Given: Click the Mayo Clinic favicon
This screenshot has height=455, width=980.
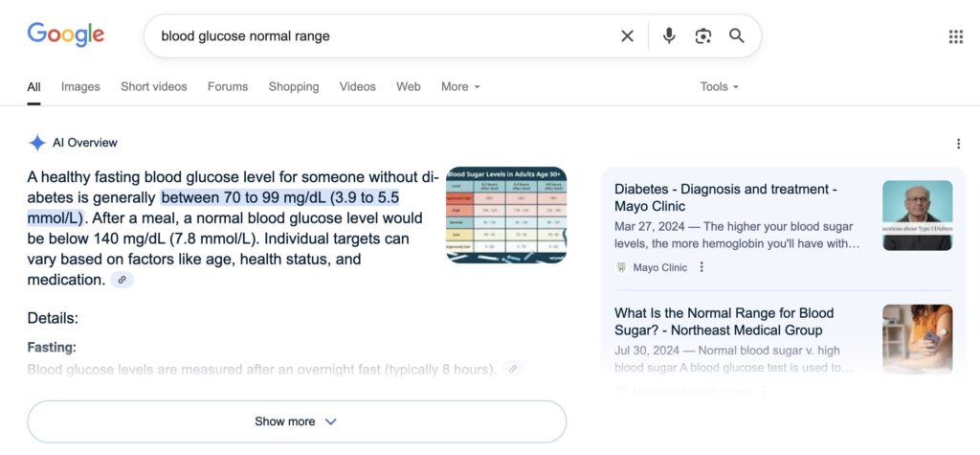Looking at the screenshot, I should point(620,268).
